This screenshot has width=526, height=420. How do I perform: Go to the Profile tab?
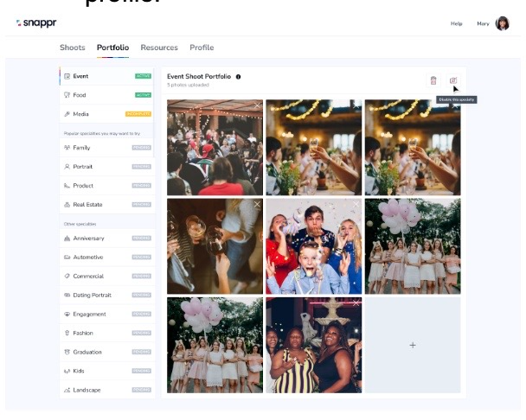202,48
